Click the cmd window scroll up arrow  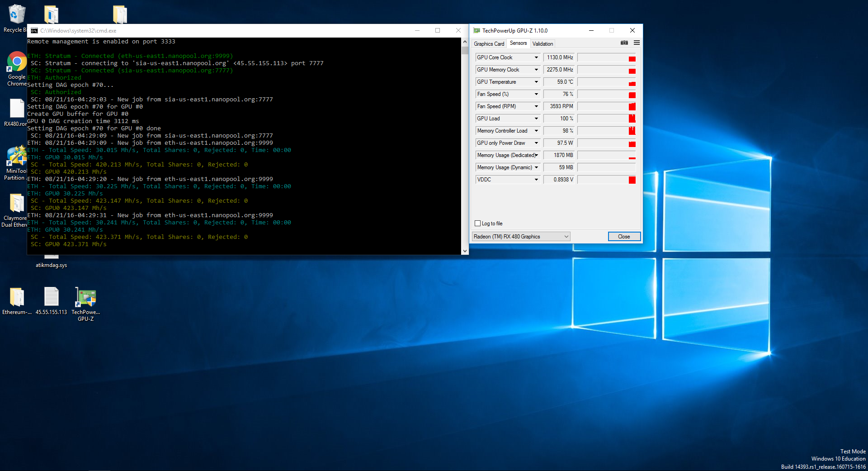pyautogui.click(x=465, y=41)
